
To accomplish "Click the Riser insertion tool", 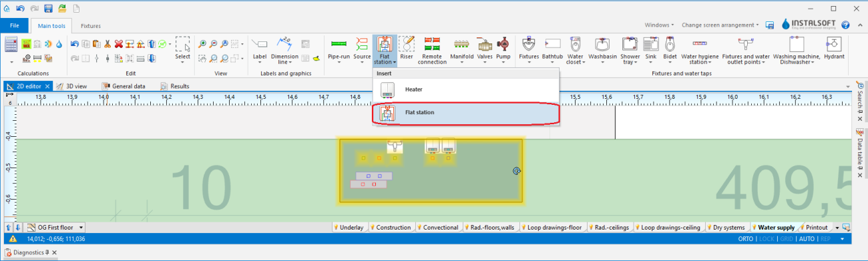I will [406, 49].
